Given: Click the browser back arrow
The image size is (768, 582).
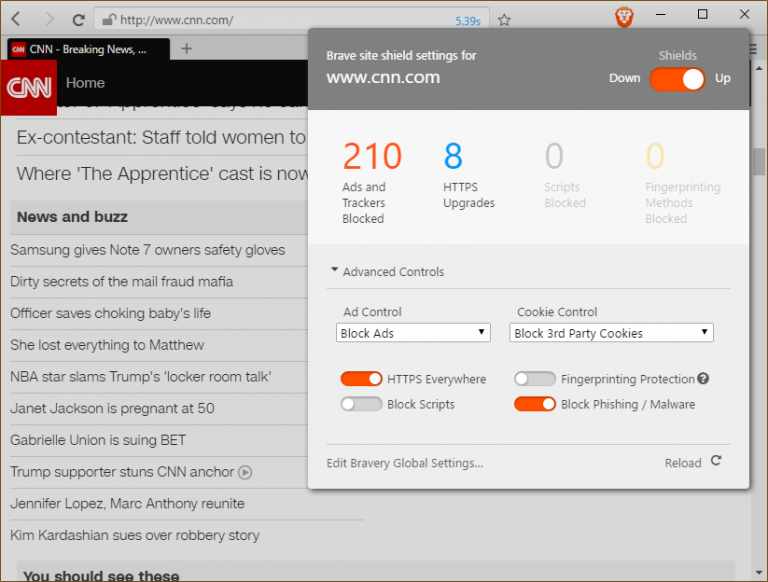Looking at the screenshot, I should click(16, 20).
